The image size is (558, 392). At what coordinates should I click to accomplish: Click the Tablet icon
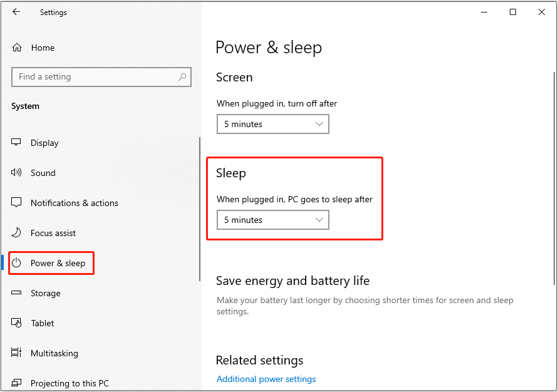(x=16, y=322)
